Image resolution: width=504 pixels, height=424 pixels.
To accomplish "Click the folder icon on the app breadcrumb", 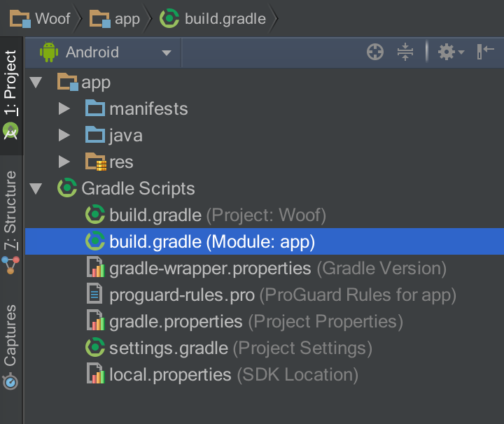I will point(100,19).
